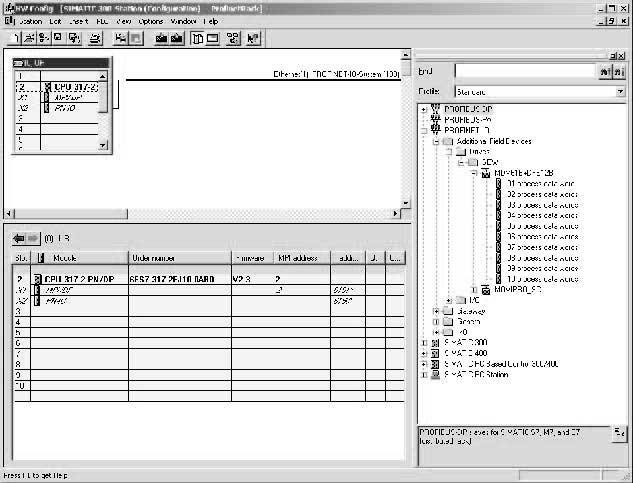Click the context Help arrow toolbar icon
This screenshot has height=483, width=633.
(x=253, y=38)
